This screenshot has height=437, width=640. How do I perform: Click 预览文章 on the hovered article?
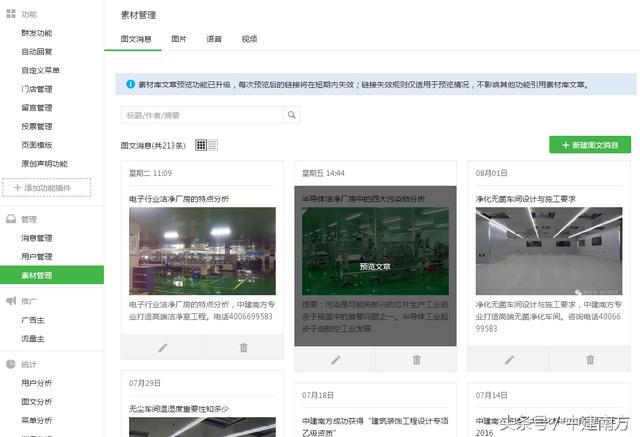pyautogui.click(x=375, y=266)
